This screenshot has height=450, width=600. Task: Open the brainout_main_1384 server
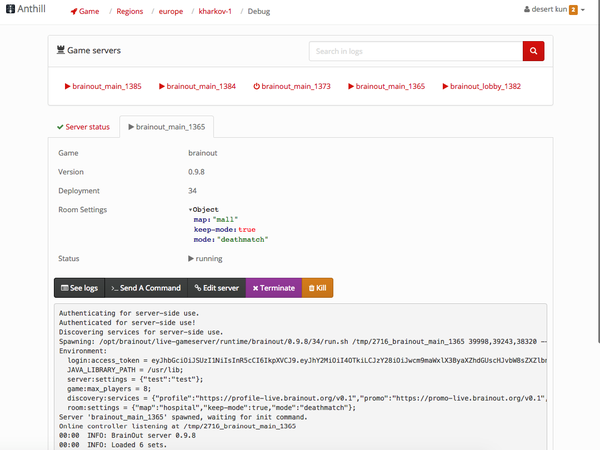197,87
